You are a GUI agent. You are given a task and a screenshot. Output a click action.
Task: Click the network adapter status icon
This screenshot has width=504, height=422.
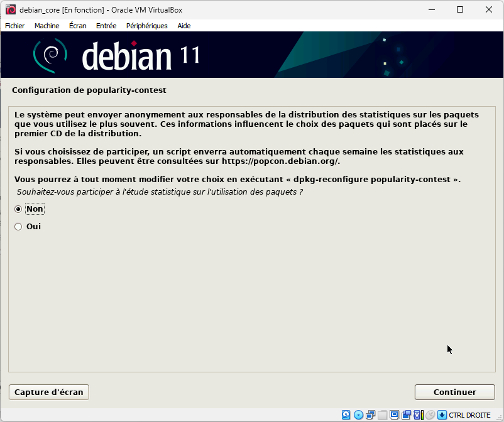[370, 415]
